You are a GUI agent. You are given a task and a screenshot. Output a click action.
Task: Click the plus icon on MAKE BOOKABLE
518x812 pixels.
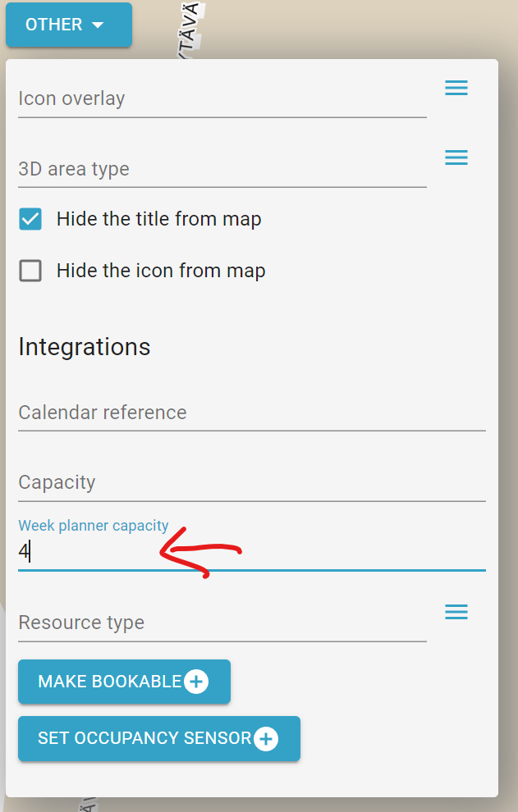click(x=196, y=682)
